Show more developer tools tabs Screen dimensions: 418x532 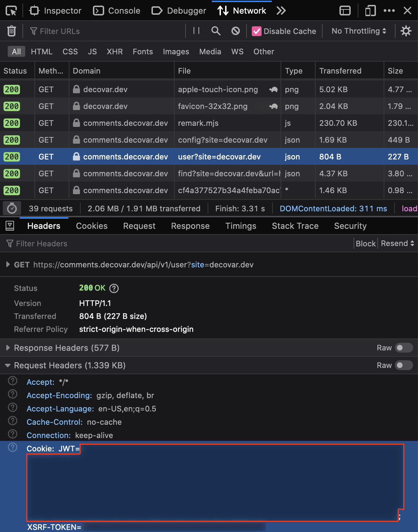281,11
